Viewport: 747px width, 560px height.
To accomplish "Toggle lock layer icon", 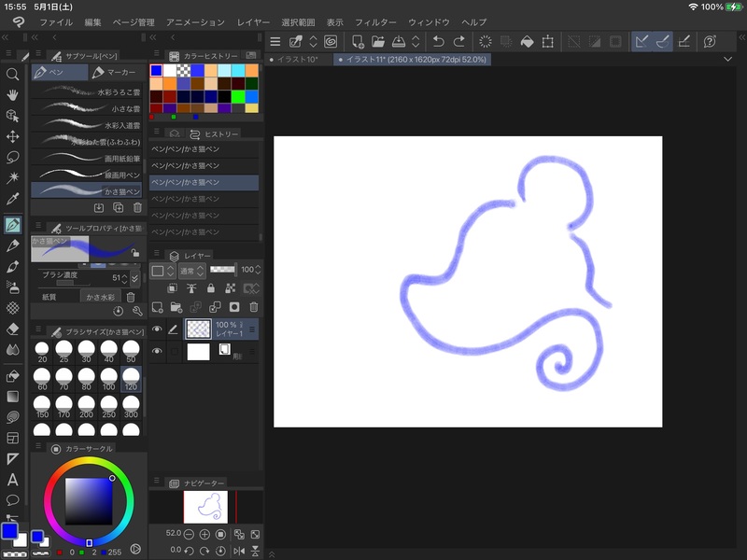I will click(x=211, y=288).
